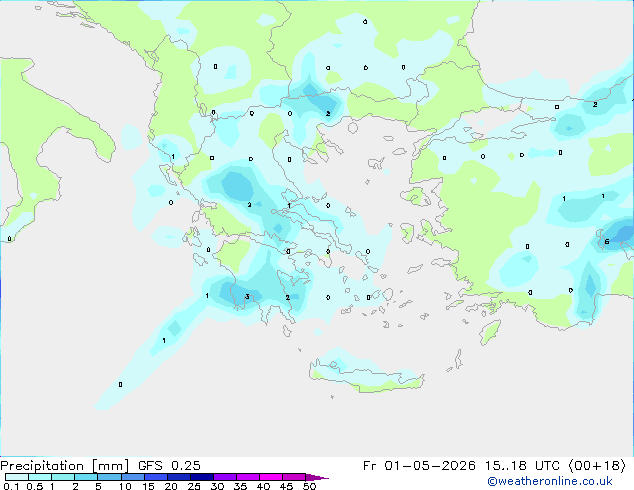Select the 5–10 mm legend color swatch
The image size is (634, 490).
pos(109,477)
